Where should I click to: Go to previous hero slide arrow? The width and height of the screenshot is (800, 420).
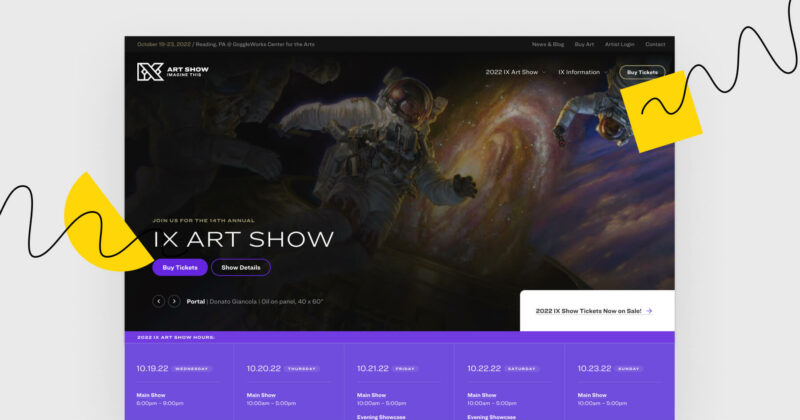point(159,302)
